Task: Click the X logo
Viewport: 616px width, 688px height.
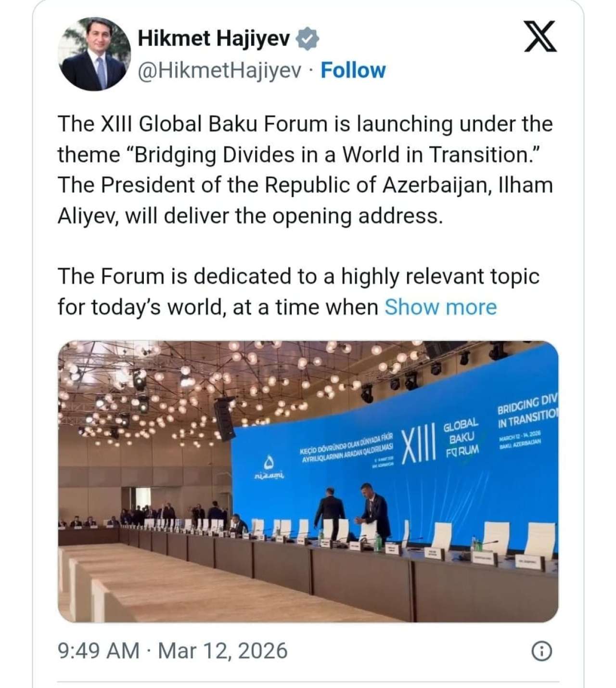Action: pyautogui.click(x=540, y=37)
